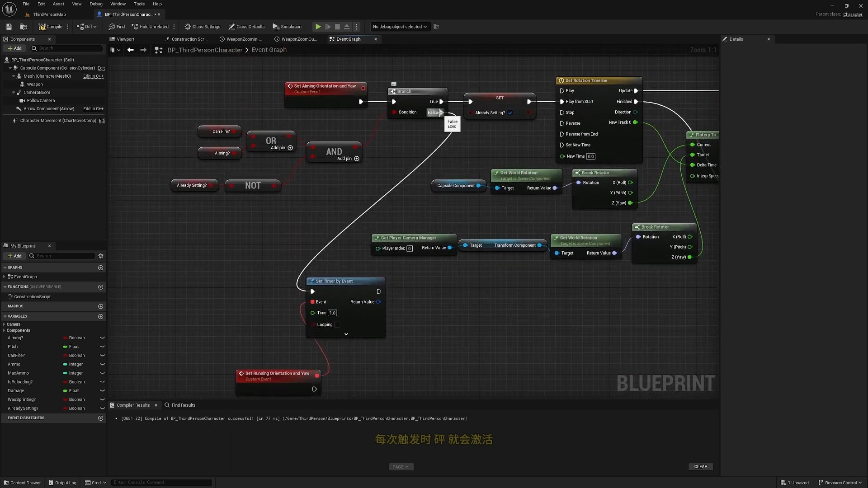The height and width of the screenshot is (488, 868).
Task: Open the Tools menu
Action: pos(139,4)
